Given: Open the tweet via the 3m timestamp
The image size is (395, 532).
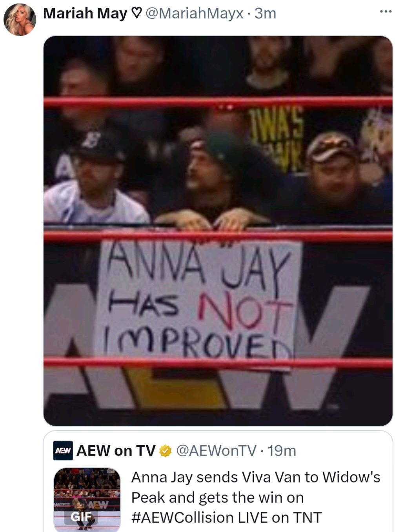Looking at the screenshot, I should (265, 13).
